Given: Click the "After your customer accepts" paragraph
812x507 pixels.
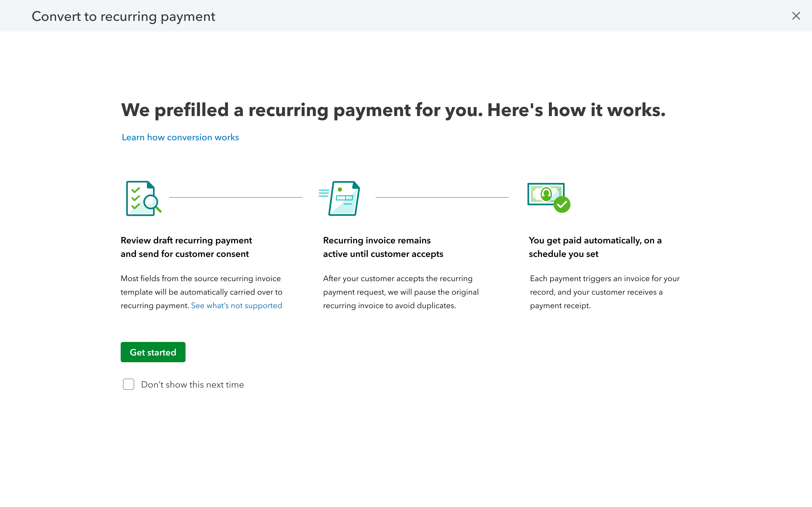Looking at the screenshot, I should [401, 292].
